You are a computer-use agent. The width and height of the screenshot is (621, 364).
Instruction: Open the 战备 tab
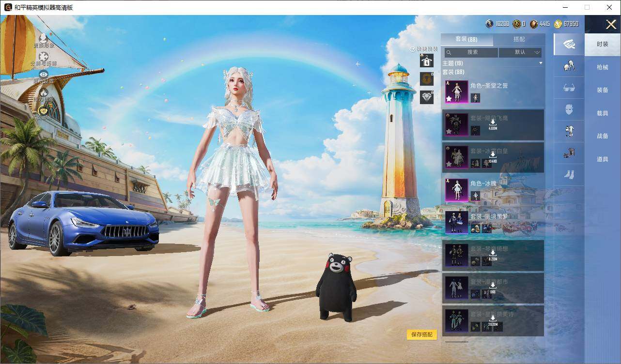(x=603, y=136)
